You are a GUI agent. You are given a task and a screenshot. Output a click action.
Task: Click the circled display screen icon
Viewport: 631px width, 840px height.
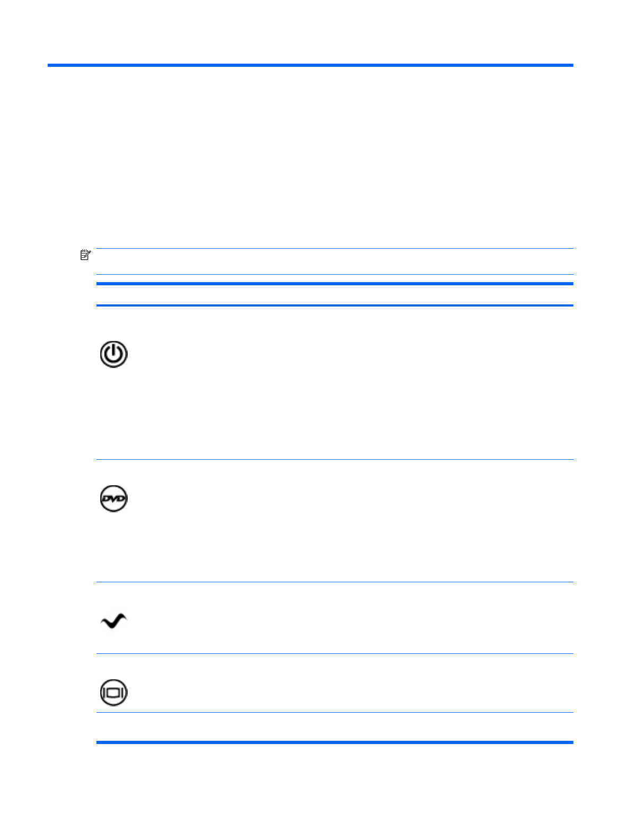point(113,692)
